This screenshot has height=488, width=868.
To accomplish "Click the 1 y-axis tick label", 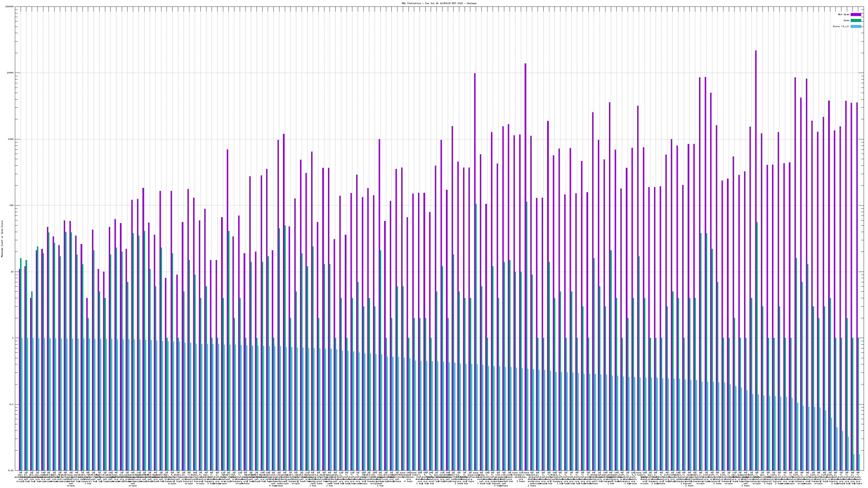I will pos(13,338).
